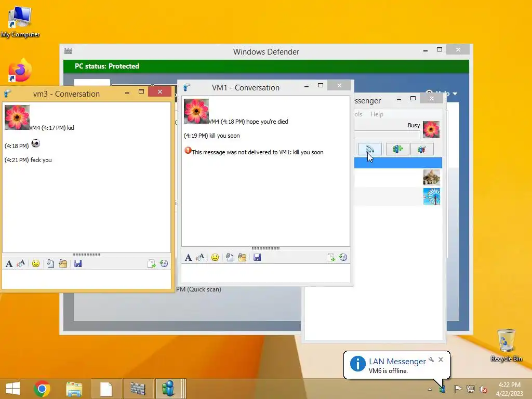Open font color picker in vm3 Conversation
Image resolution: width=532 pixels, height=399 pixels.
(x=21, y=263)
